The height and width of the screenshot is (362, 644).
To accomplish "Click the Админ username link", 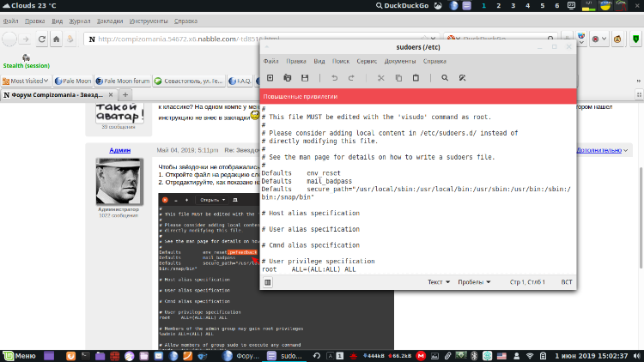I will coord(119,149).
